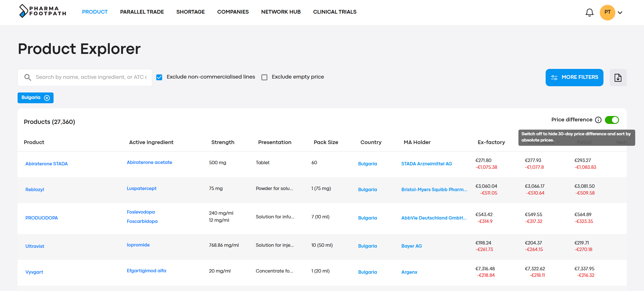Viewport: 644px width, 291px height.
Task: Click the Pharma Footpath logo
Action: [43, 11]
